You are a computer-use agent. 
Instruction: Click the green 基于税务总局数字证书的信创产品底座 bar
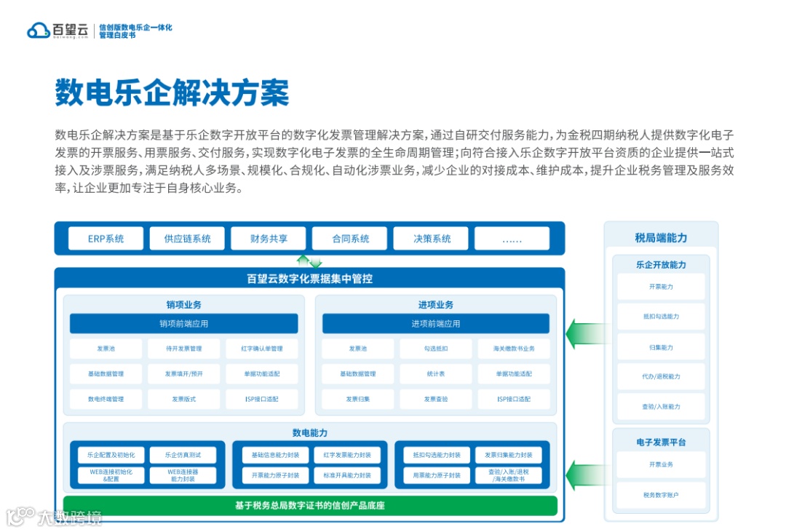pos(310,505)
